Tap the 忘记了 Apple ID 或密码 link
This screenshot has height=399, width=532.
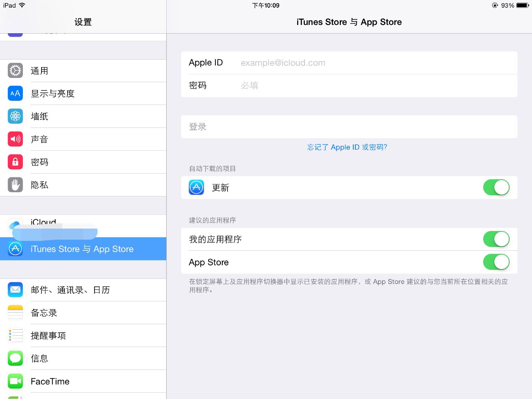click(347, 147)
